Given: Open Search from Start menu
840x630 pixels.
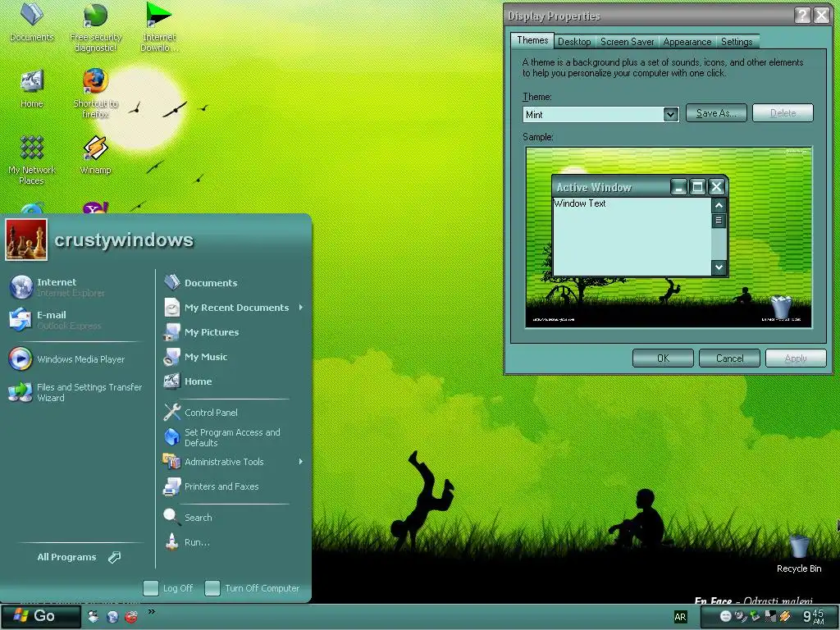Looking at the screenshot, I should coord(188,518).
